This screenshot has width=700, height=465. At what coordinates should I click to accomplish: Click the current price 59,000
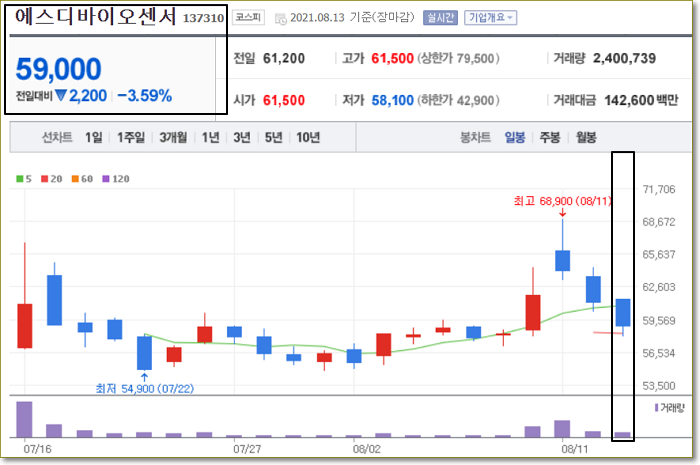click(x=58, y=69)
